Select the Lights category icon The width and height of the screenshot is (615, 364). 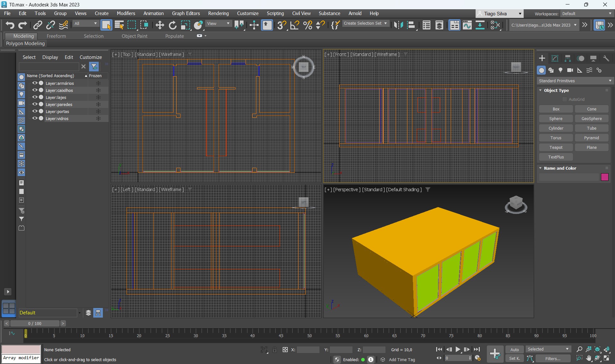560,70
